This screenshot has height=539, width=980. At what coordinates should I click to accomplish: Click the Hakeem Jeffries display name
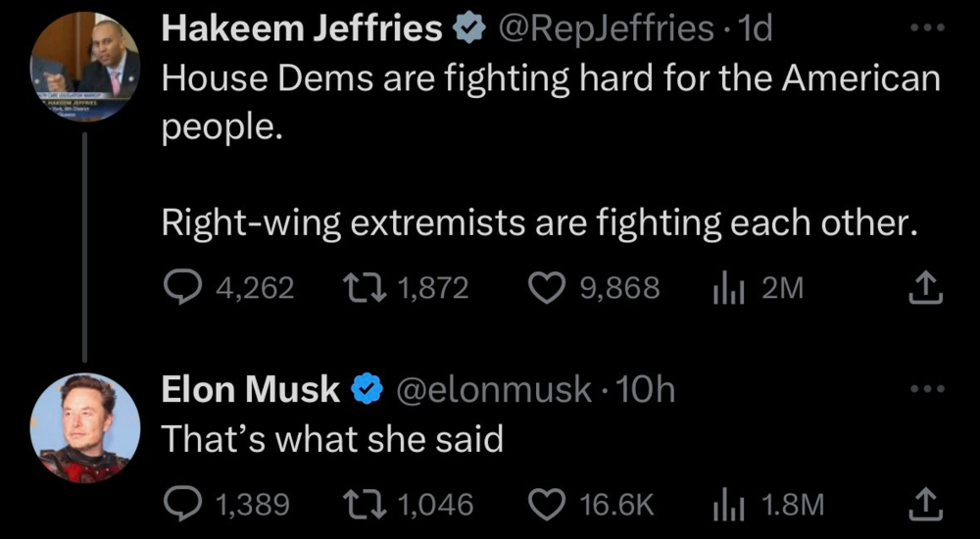point(303,29)
